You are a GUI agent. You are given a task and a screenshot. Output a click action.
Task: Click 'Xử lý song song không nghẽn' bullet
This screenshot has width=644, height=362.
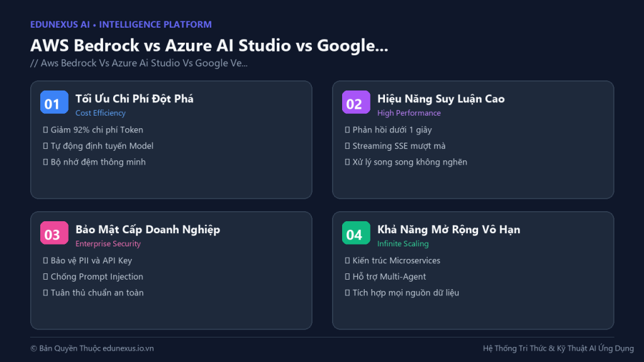click(406, 162)
